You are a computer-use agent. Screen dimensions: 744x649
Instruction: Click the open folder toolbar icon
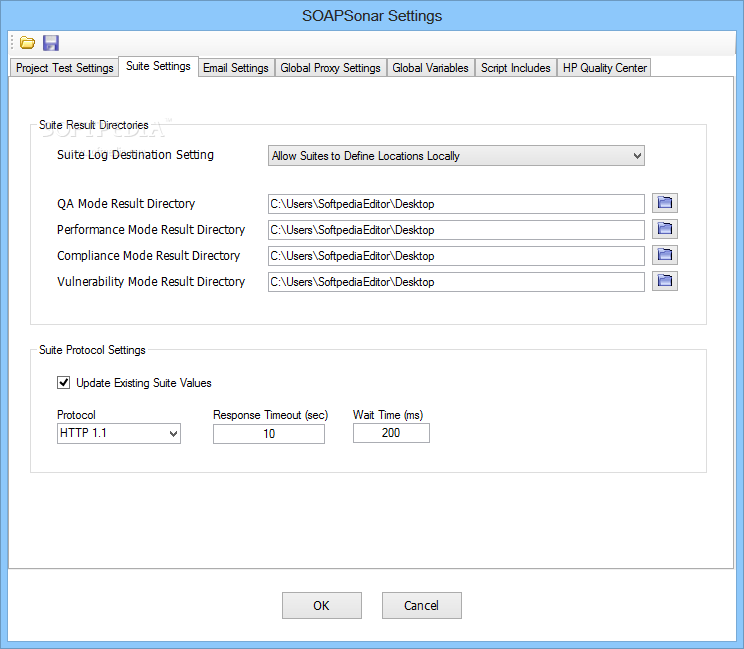[27, 43]
